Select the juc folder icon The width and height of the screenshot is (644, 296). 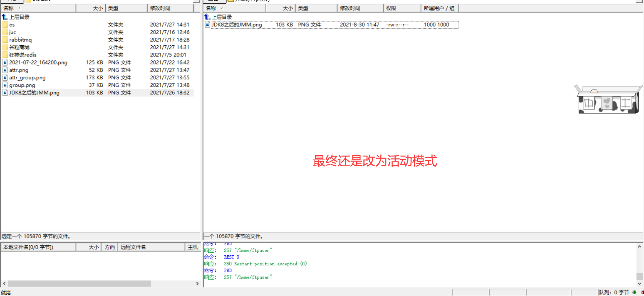tap(5, 32)
